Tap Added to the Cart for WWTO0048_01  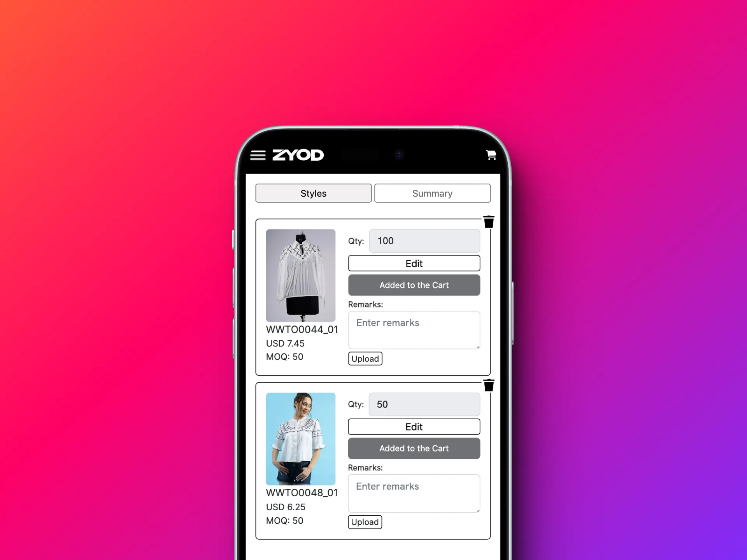tap(414, 448)
